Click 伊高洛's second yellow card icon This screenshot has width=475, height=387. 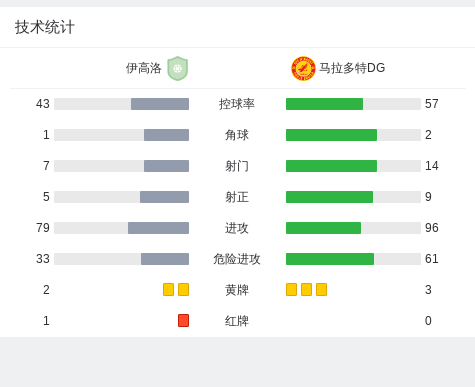coord(183,289)
